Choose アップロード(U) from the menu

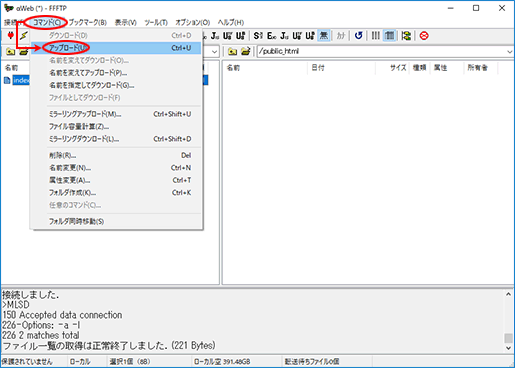(116, 48)
